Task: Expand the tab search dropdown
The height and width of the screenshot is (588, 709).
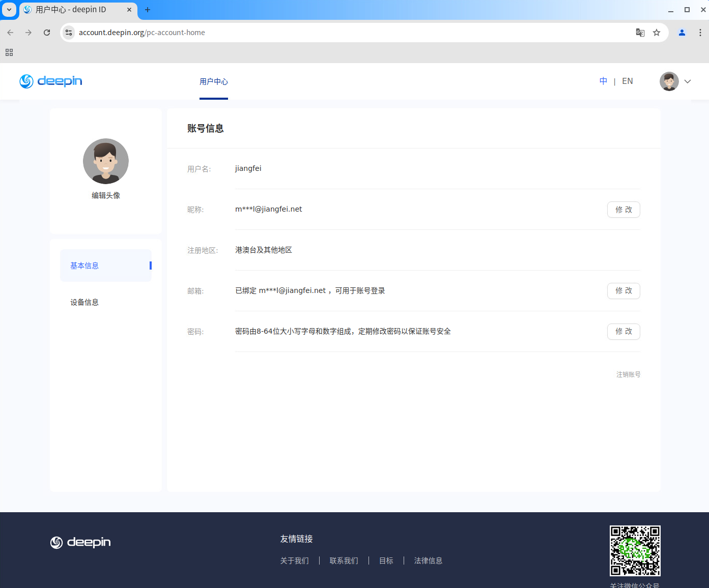Action: click(9, 10)
